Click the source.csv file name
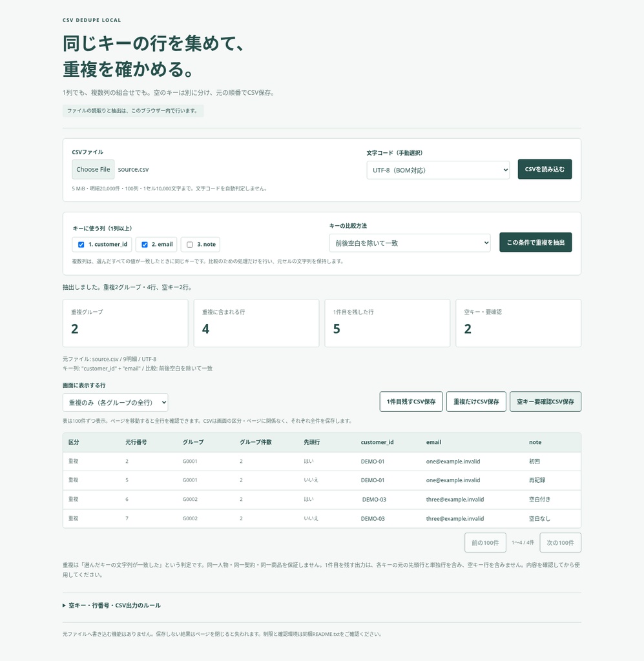644x661 pixels. point(133,170)
